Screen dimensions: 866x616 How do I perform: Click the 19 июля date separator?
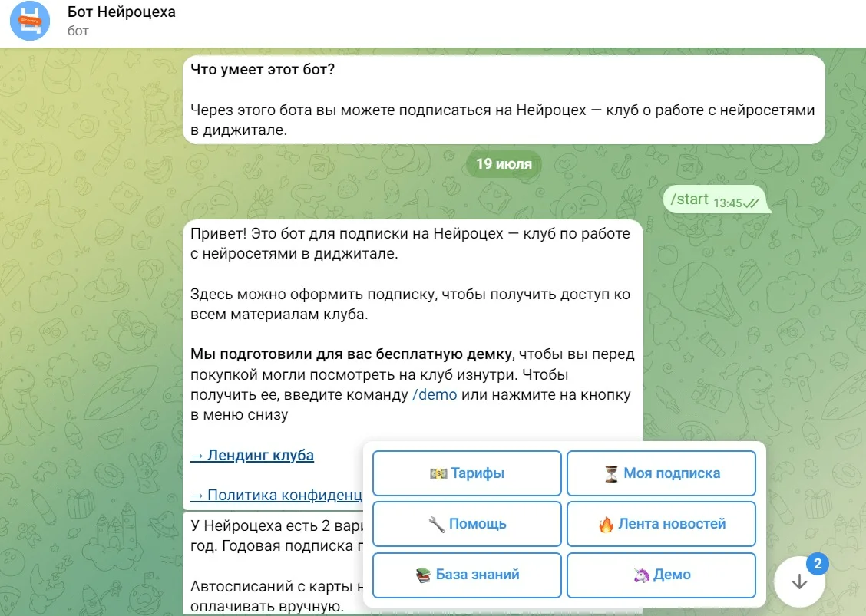504,164
